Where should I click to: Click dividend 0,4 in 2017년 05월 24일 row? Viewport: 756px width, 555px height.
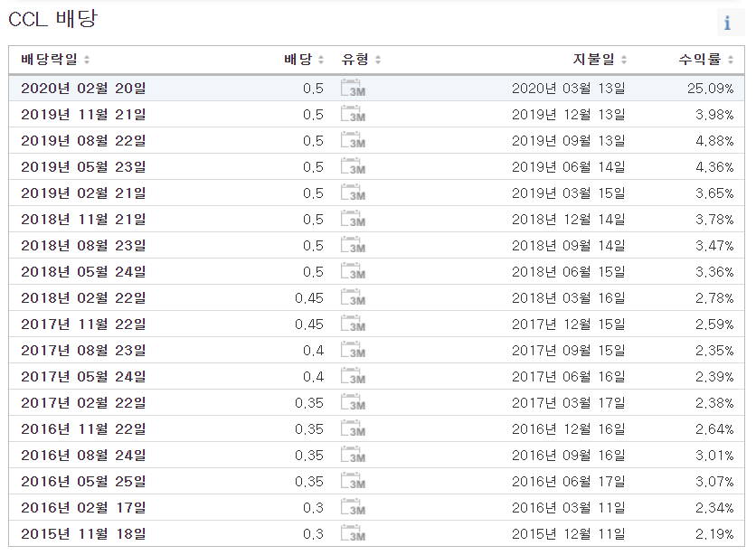click(x=314, y=376)
